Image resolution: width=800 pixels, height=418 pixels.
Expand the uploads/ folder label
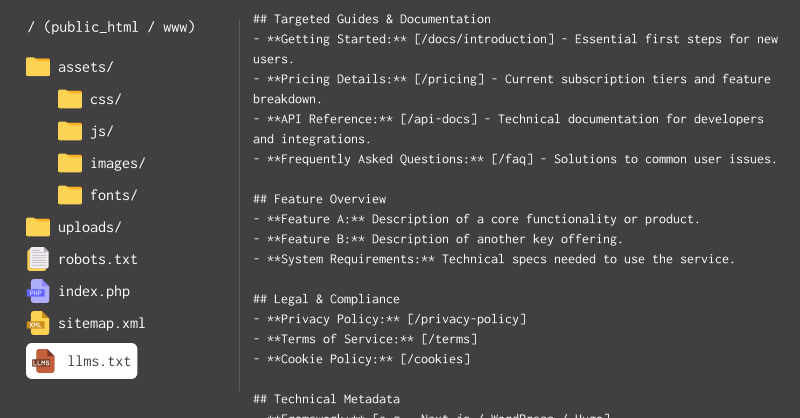click(x=89, y=227)
